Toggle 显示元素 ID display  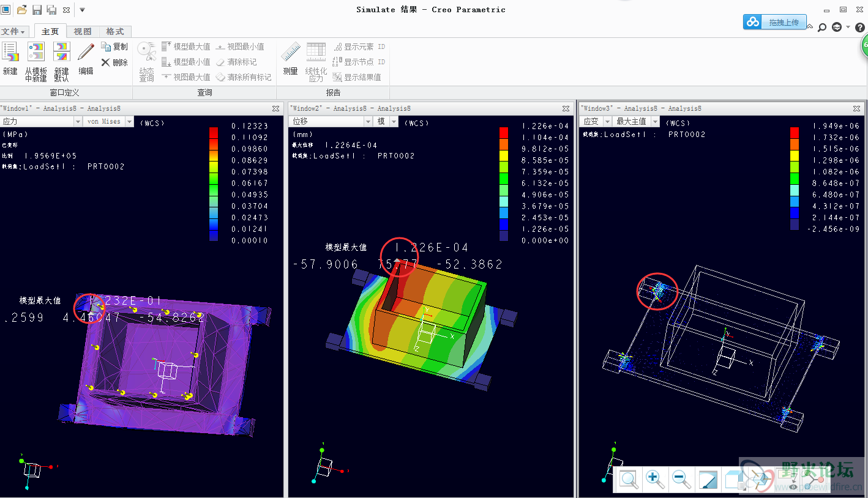coord(359,46)
